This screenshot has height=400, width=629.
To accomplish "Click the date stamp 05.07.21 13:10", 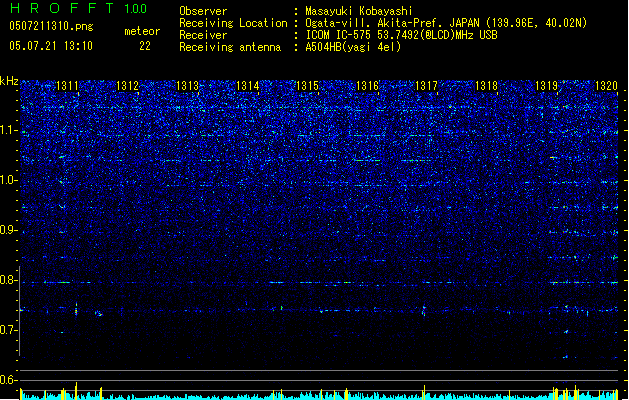I will coord(51,46).
